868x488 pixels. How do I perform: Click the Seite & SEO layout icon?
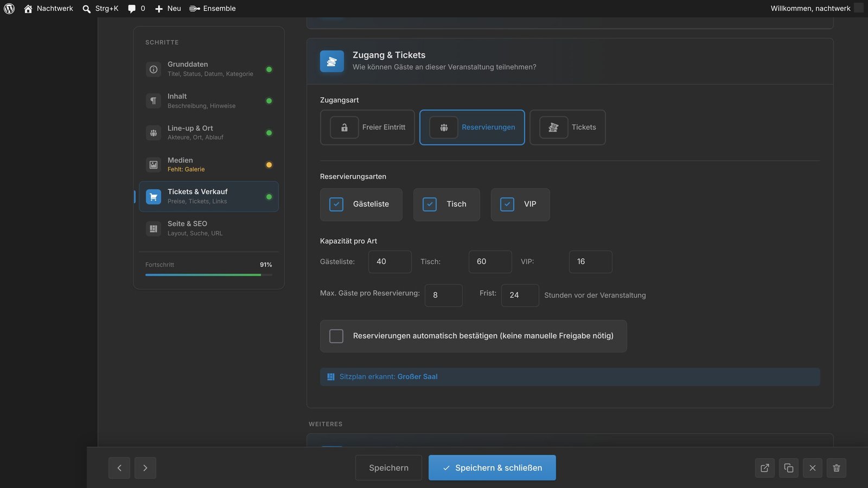(154, 229)
